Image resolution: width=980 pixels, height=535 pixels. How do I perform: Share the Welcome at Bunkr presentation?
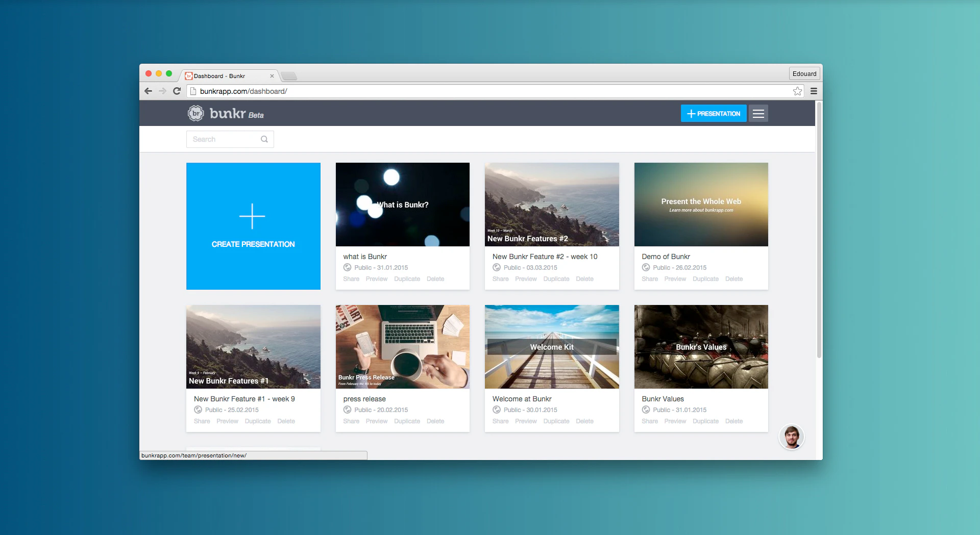pyautogui.click(x=500, y=421)
